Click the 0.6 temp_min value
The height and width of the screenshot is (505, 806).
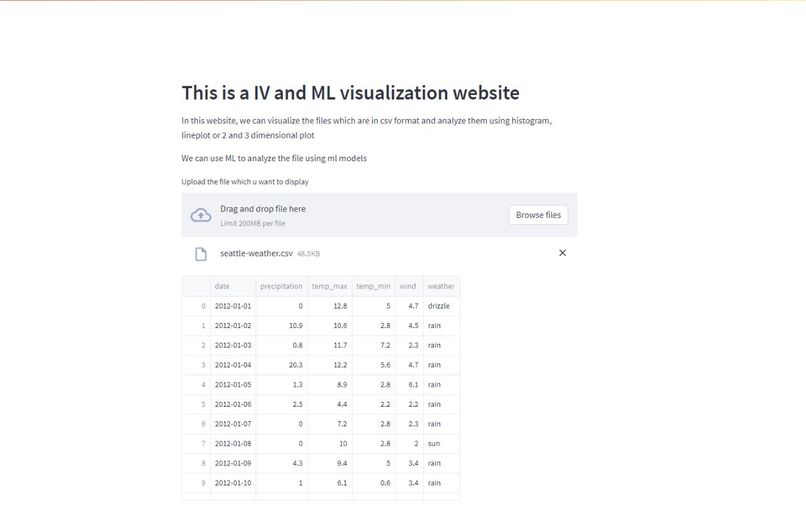pos(374,483)
